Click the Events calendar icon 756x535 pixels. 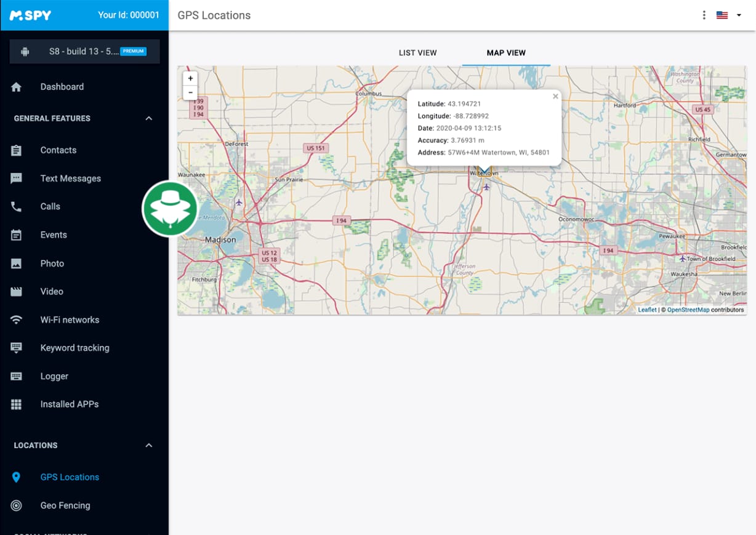[17, 235]
